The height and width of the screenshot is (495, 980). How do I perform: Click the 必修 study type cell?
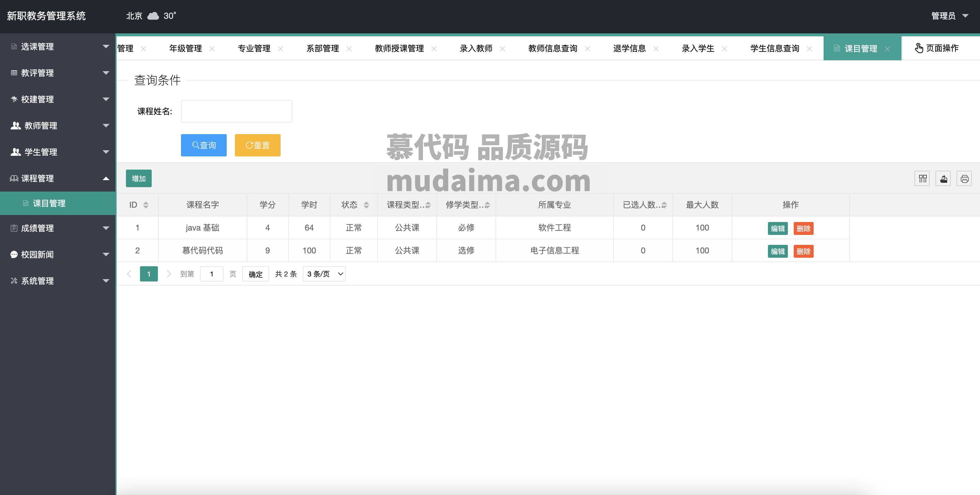(x=466, y=228)
